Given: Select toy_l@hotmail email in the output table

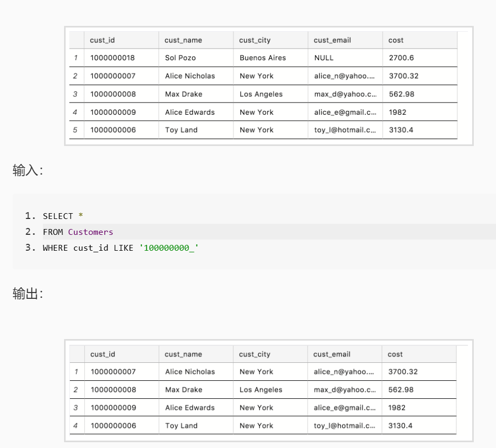Looking at the screenshot, I should pyautogui.click(x=345, y=426).
